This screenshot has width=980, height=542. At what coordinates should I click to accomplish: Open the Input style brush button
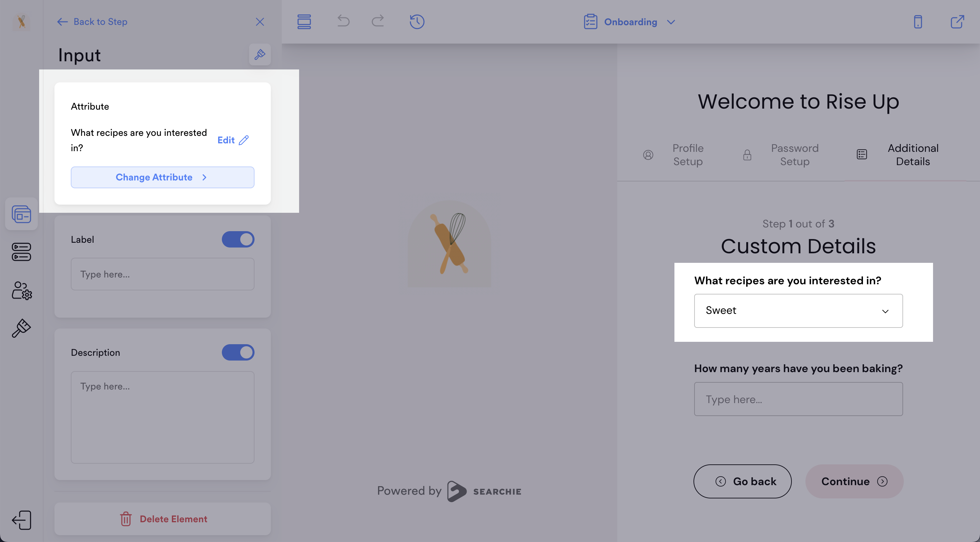260,54
